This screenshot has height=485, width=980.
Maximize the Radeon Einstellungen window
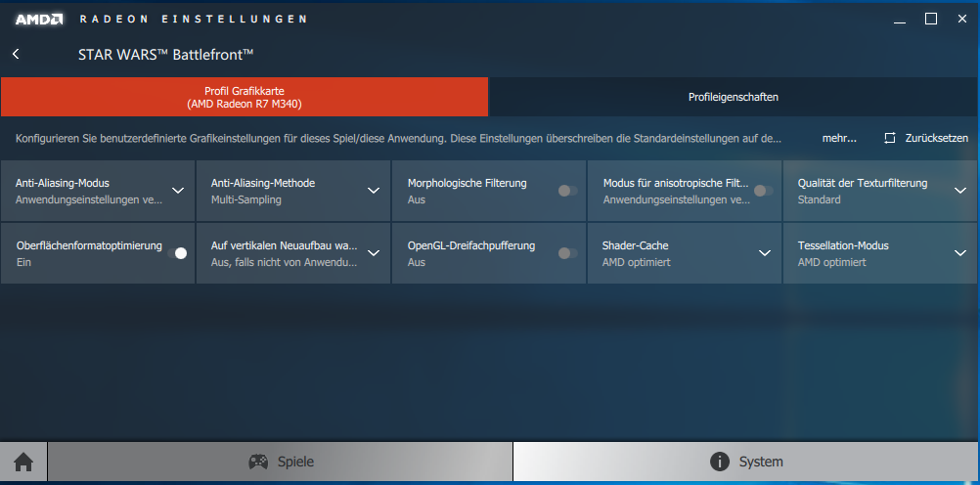(x=931, y=19)
